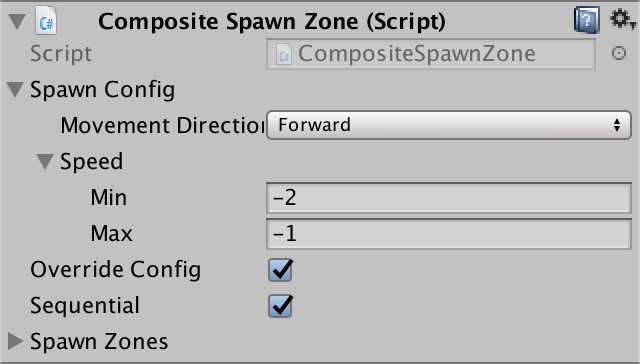The image size is (640, 364).
Task: Click the Spawn Zones label
Action: tap(99, 341)
